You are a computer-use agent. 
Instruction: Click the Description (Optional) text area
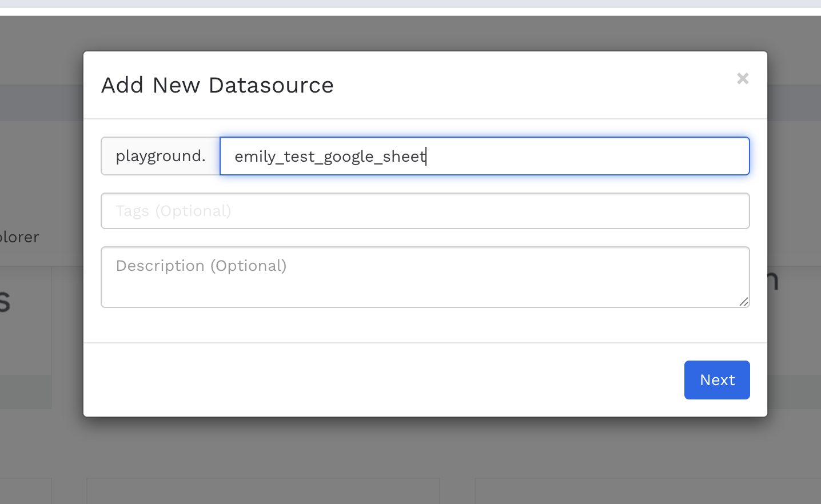coord(425,277)
